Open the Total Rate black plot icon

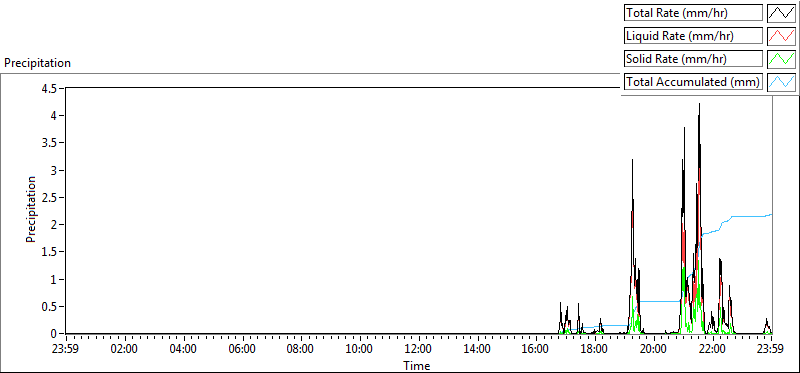781,13
